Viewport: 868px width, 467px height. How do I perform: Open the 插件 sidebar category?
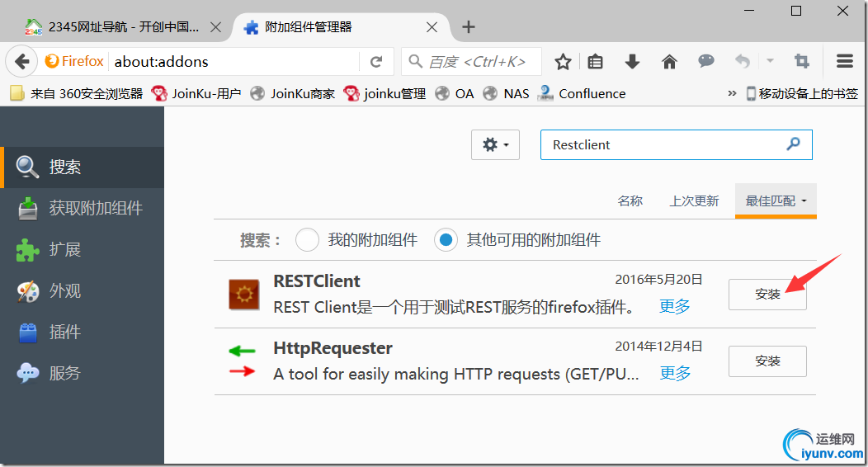pos(82,332)
